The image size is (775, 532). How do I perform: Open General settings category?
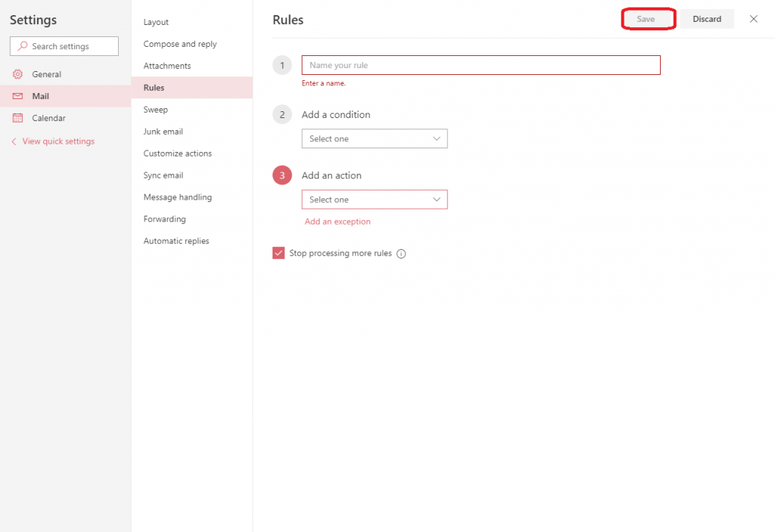point(65,74)
